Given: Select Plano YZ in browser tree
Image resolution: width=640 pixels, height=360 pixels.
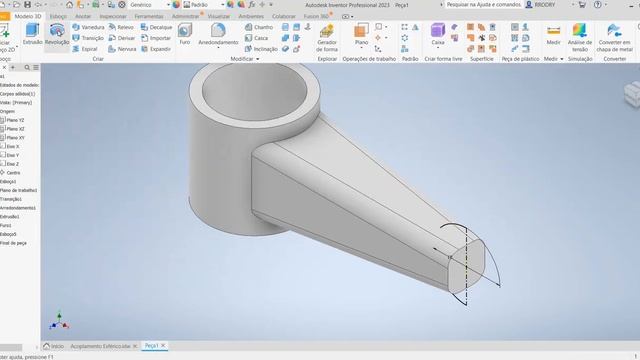Looking at the screenshot, I should coord(13,120).
